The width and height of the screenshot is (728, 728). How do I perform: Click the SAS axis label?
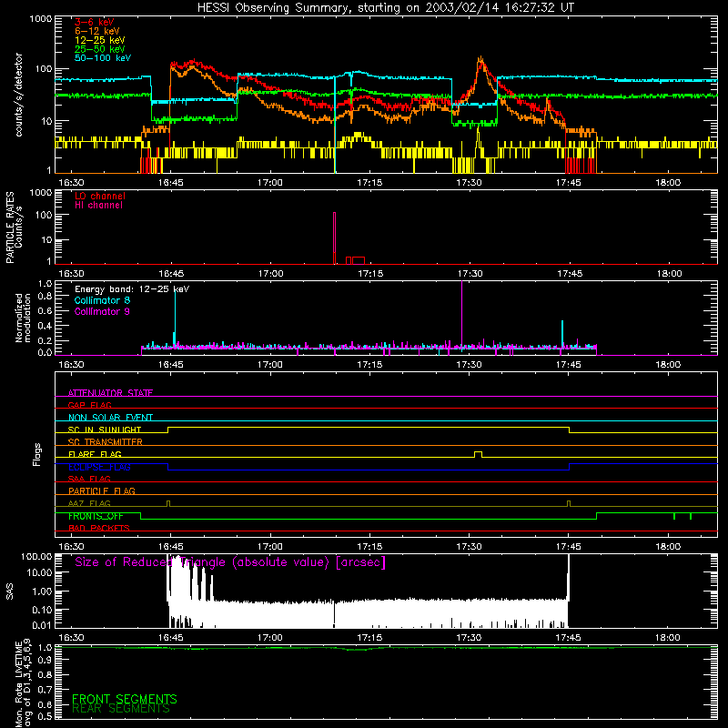(9, 591)
